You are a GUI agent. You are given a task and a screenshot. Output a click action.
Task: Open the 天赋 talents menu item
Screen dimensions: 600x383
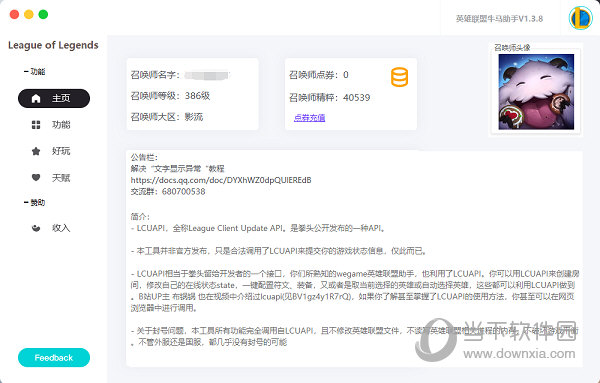click(x=54, y=178)
